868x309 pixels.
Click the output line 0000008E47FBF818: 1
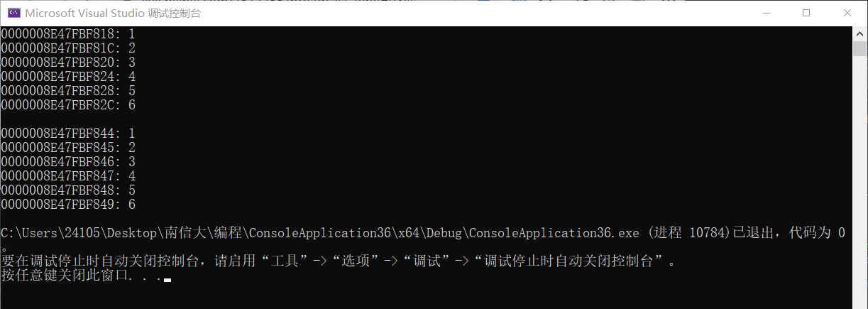coord(67,33)
